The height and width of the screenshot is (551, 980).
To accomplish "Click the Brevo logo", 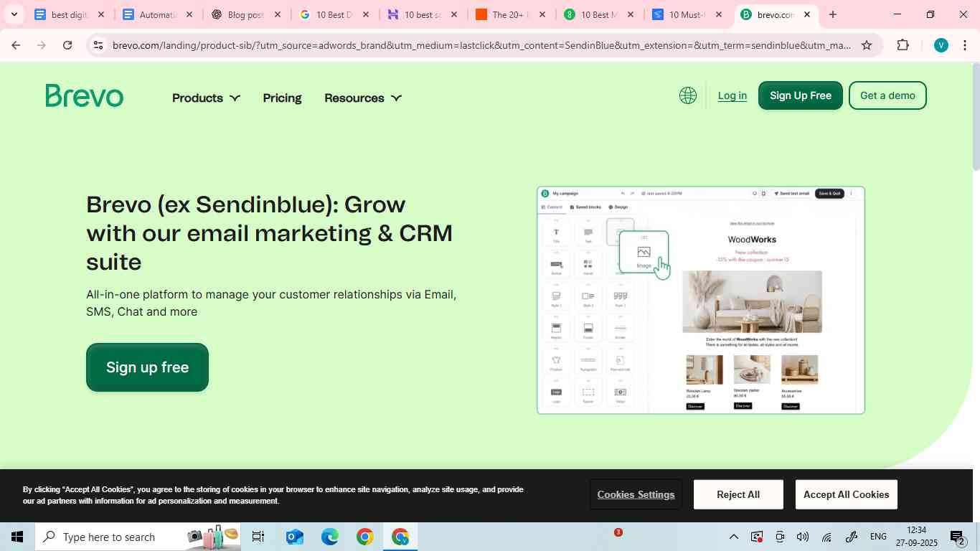I will 85,96.
